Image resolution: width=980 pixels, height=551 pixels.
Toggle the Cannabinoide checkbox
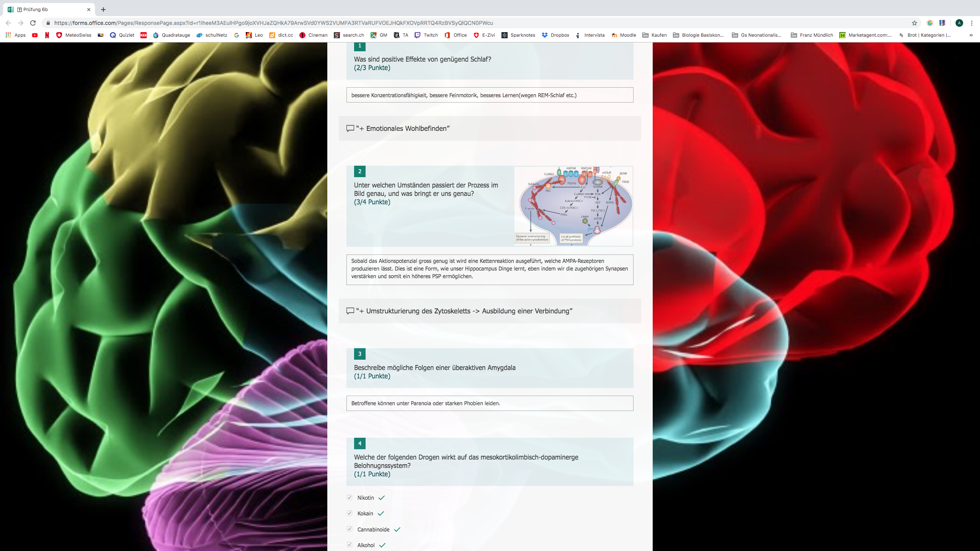coord(350,529)
